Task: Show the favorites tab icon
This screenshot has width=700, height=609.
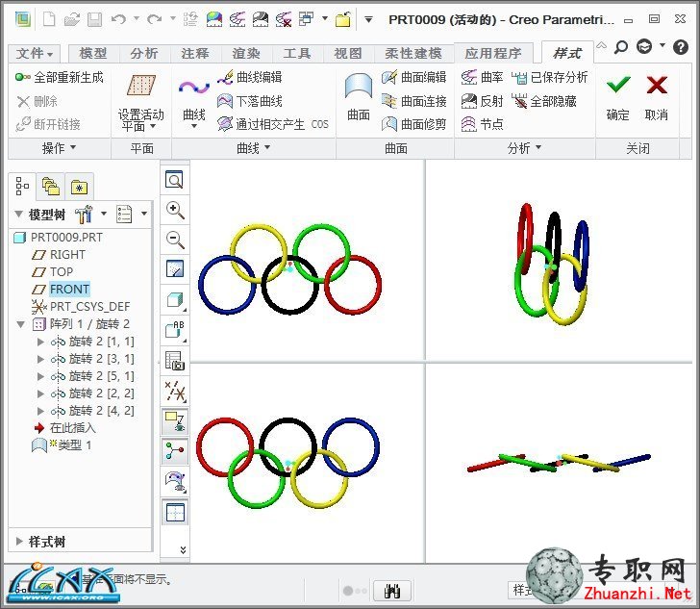Action: [79, 187]
